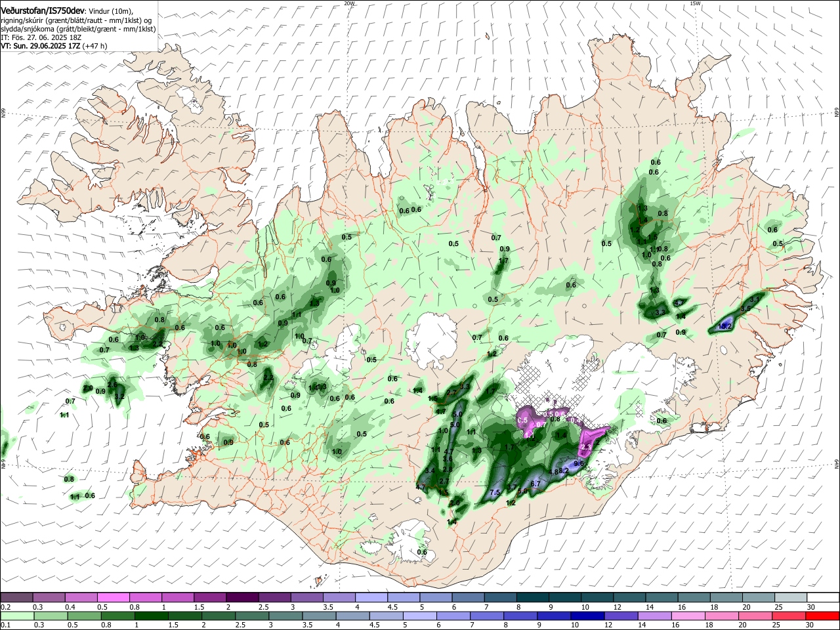840x630 pixels.
Task: Select the pale grey swatch labeled 25 in the upper row
Action: click(x=791, y=597)
